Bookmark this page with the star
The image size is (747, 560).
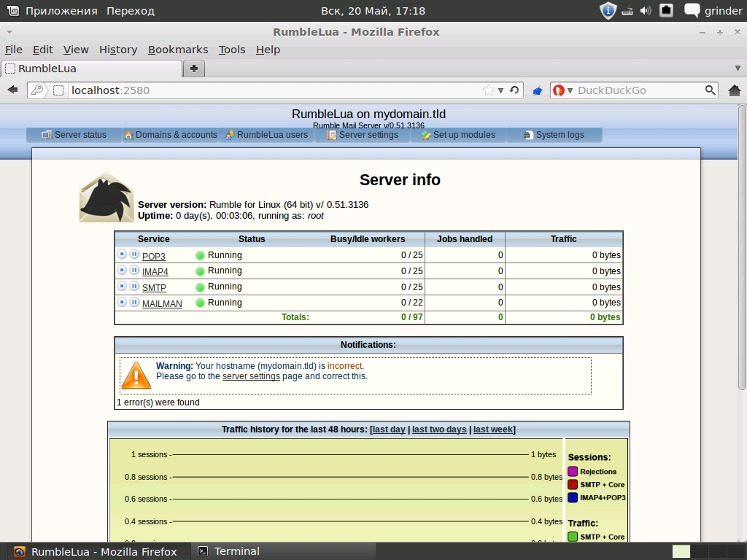click(488, 90)
